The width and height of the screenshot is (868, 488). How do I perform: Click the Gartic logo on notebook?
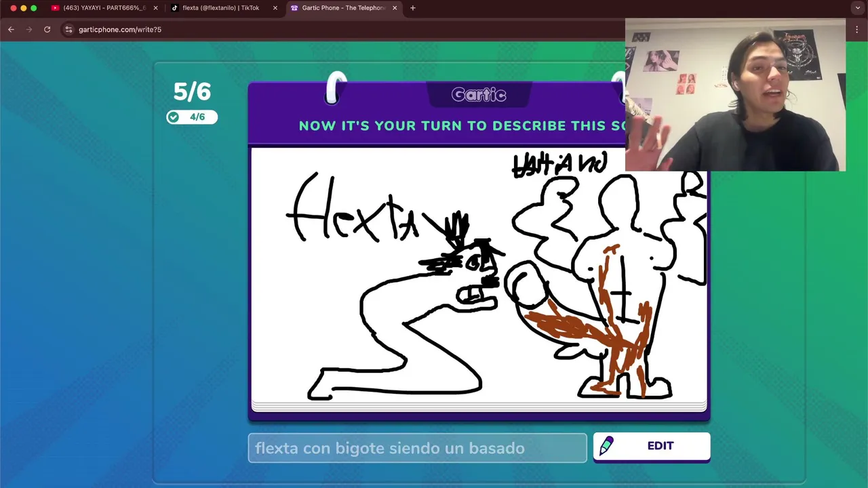[x=479, y=95]
